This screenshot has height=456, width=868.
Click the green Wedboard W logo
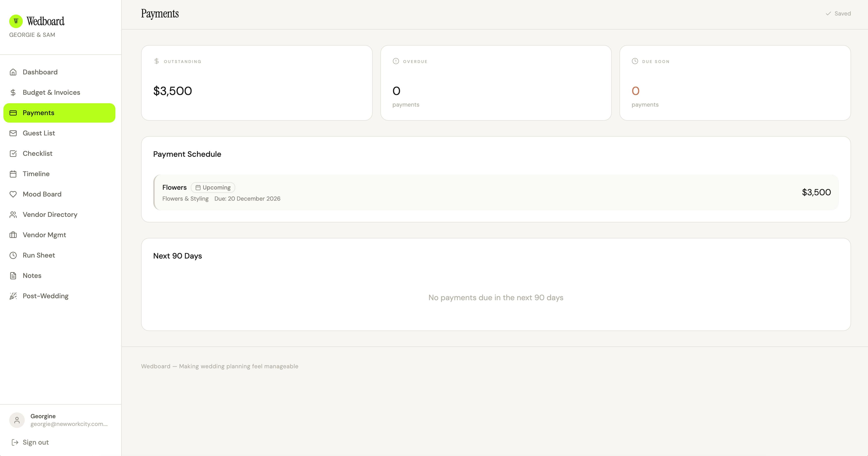click(x=16, y=21)
